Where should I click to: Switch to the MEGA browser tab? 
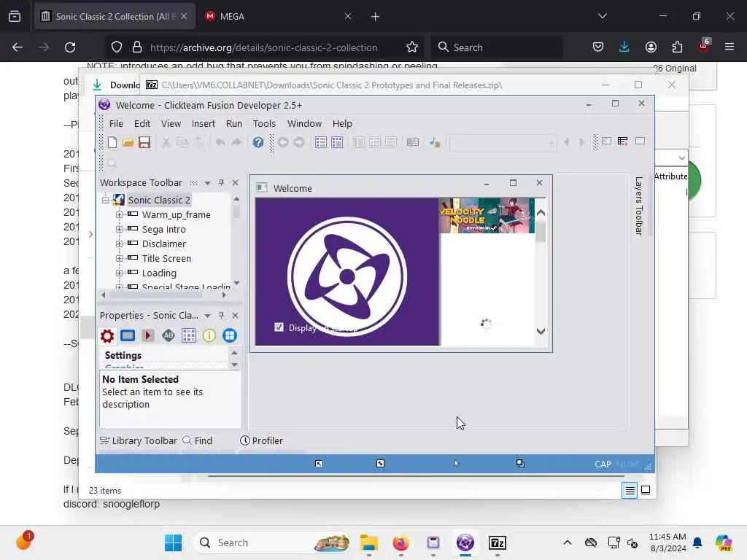279,16
